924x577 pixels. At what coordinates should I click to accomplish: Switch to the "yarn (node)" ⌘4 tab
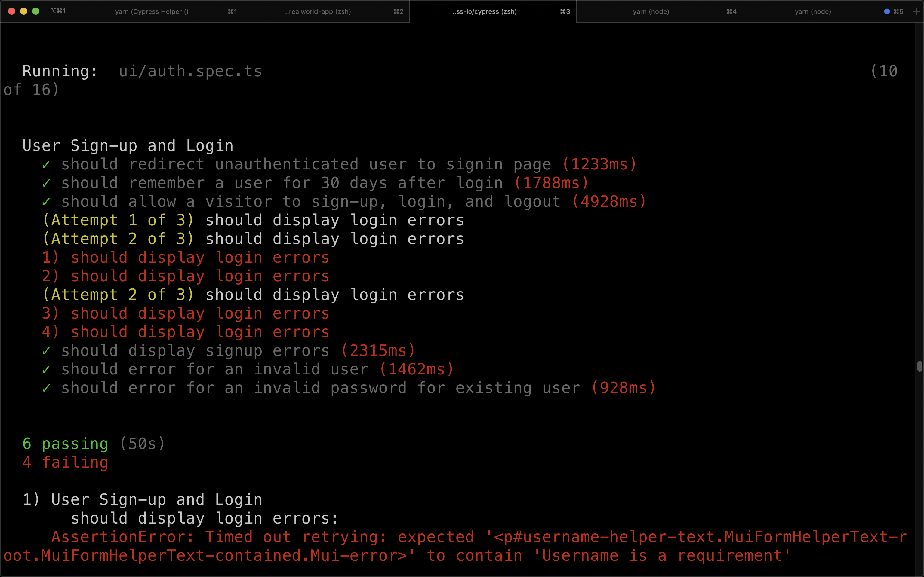[650, 11]
